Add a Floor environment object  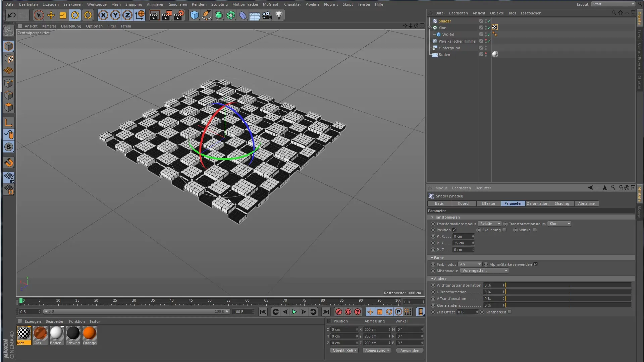tap(255, 15)
